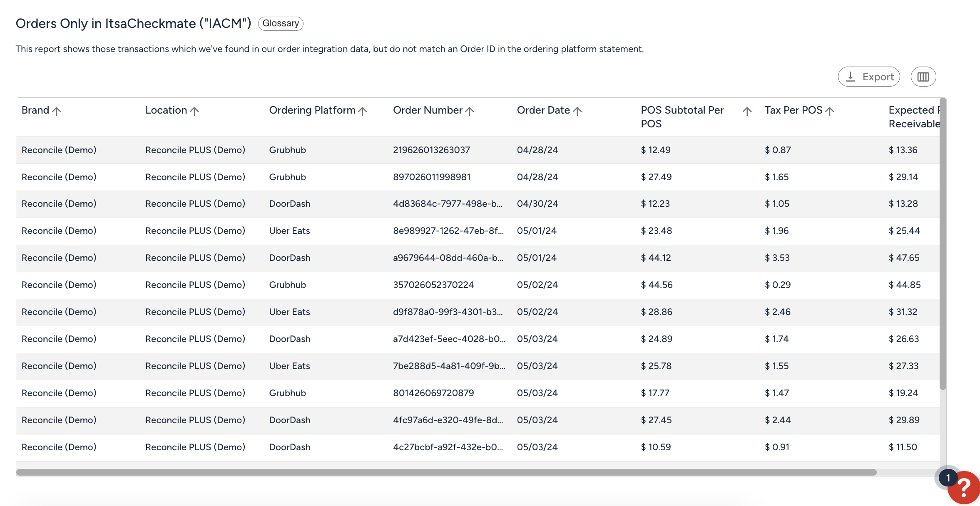Click tax value $ 0.87
980x506 pixels.
point(778,150)
